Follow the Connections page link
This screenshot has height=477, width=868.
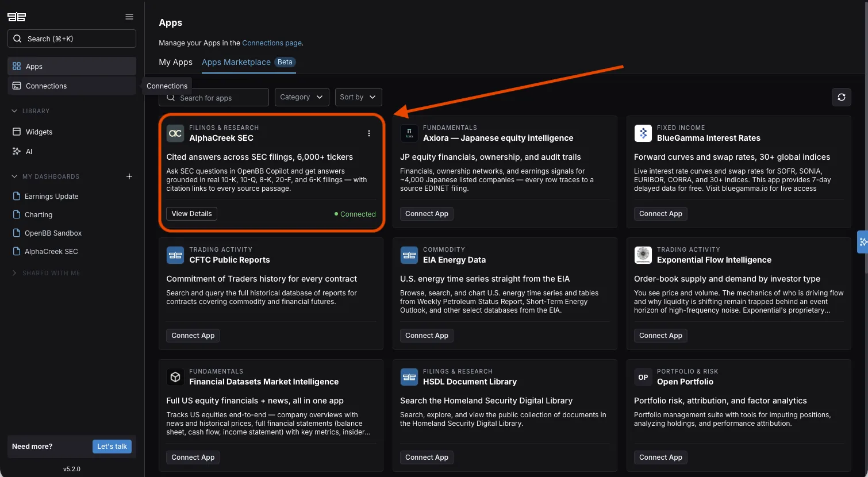pos(271,43)
